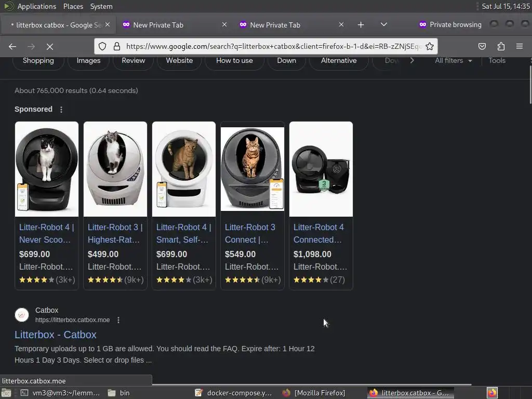Open the Litterbox - Catbox result link

click(x=55, y=335)
